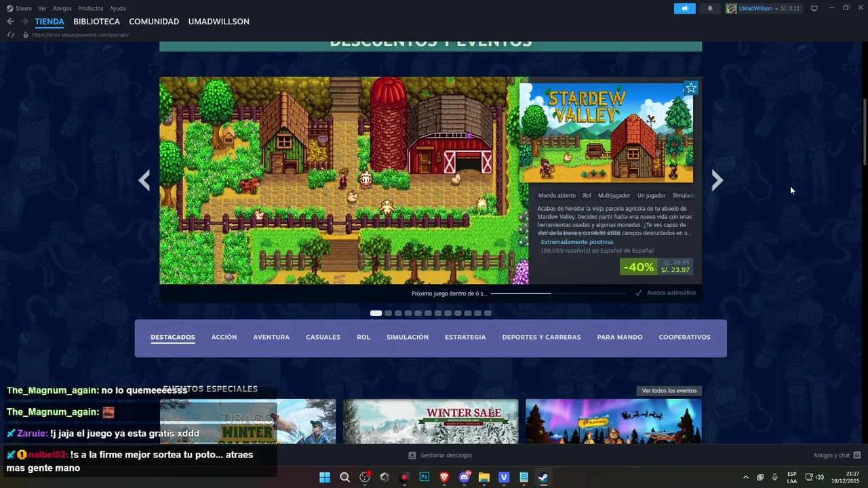This screenshot has width=868, height=488.
Task: Open OBS Studio from taskbar
Action: [365, 477]
